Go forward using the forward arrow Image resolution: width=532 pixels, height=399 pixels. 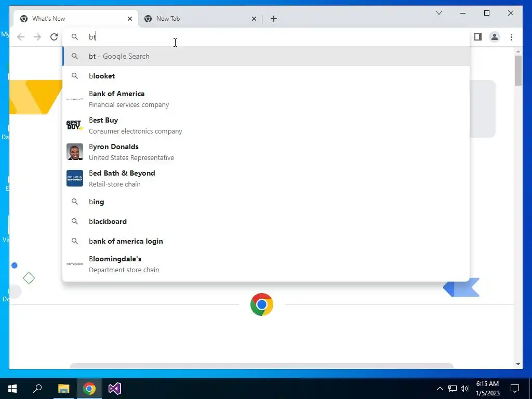[x=37, y=37]
